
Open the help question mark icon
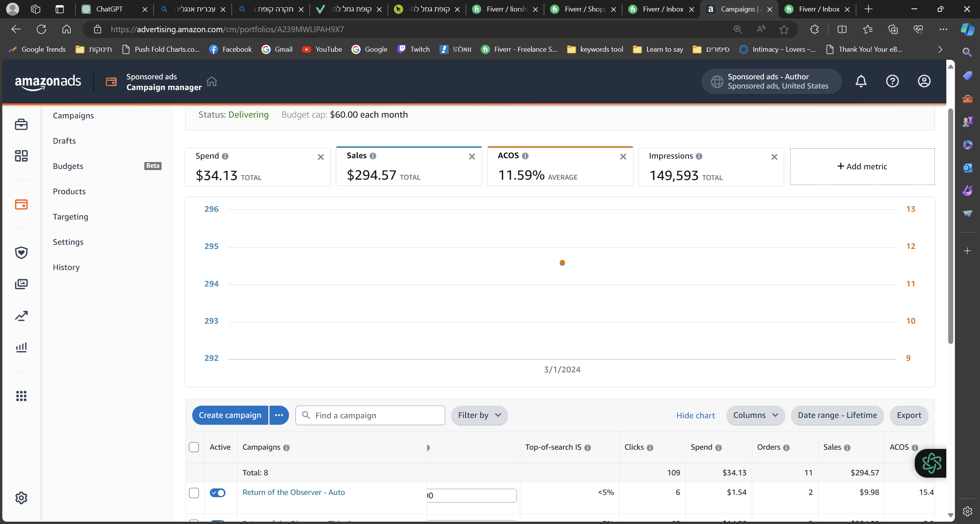892,81
